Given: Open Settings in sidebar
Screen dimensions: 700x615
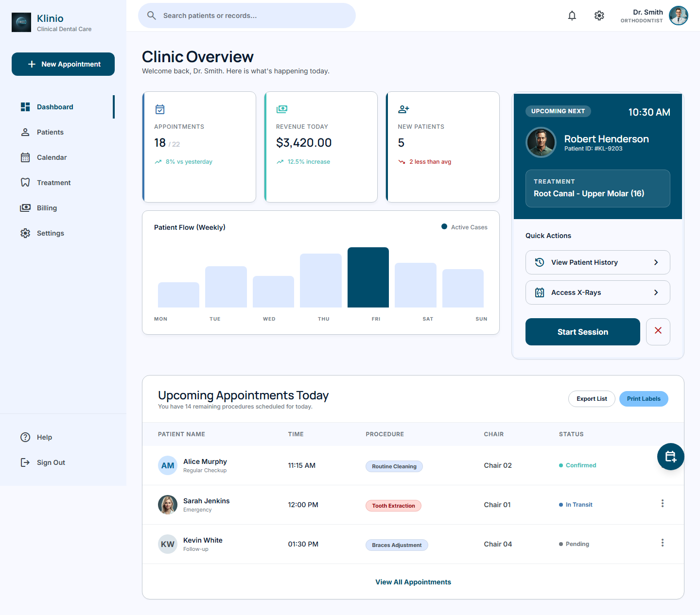Looking at the screenshot, I should click(x=63, y=233).
